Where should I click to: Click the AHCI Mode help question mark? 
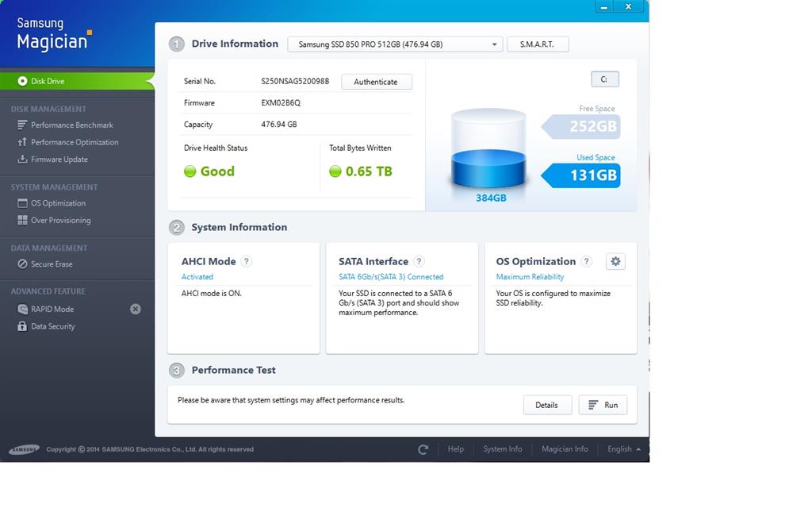coord(247,261)
